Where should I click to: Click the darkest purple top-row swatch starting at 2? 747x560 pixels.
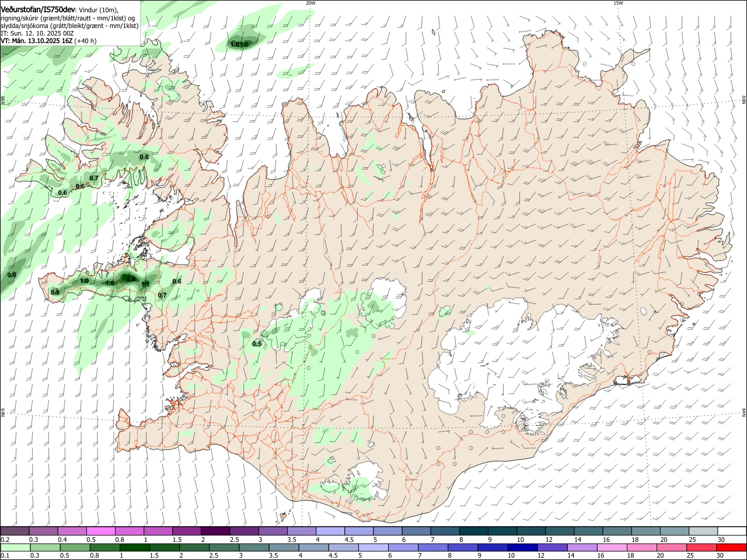tap(215, 531)
